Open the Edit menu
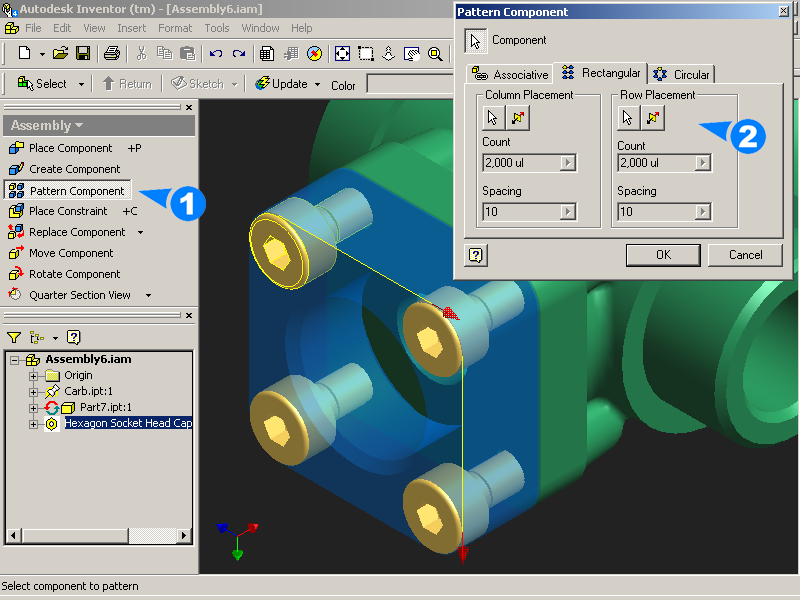 point(62,28)
